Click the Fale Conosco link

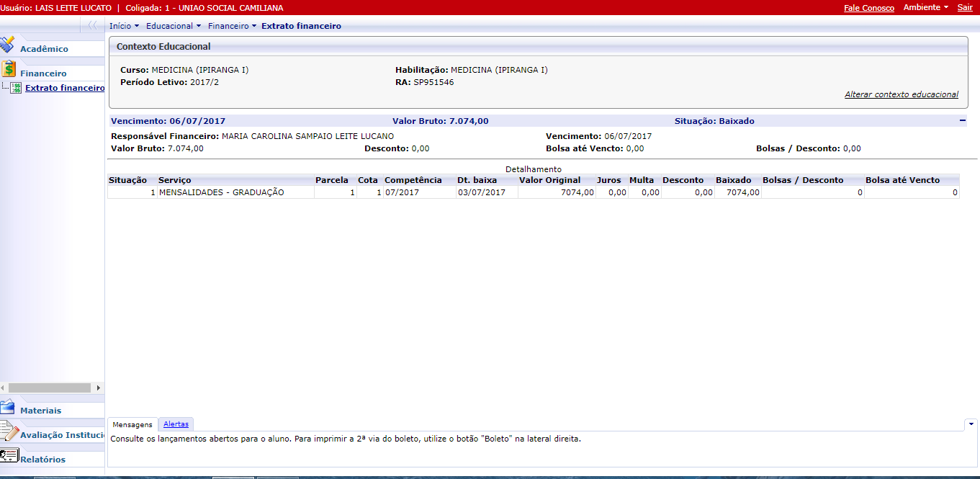868,8
